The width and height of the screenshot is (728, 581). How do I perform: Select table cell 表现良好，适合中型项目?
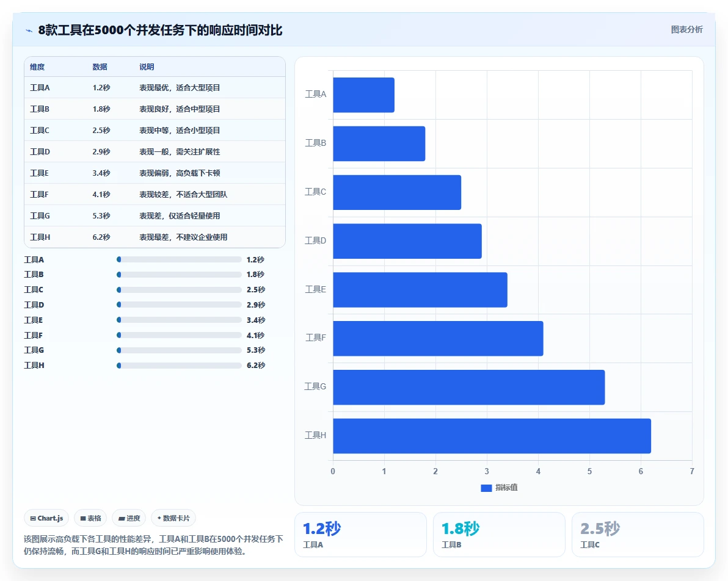(180, 109)
